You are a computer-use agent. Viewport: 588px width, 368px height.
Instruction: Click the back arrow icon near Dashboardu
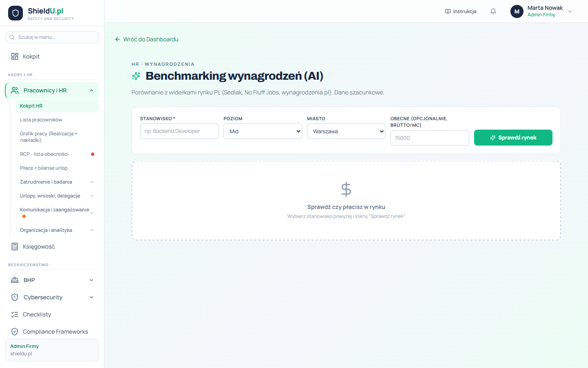118,39
